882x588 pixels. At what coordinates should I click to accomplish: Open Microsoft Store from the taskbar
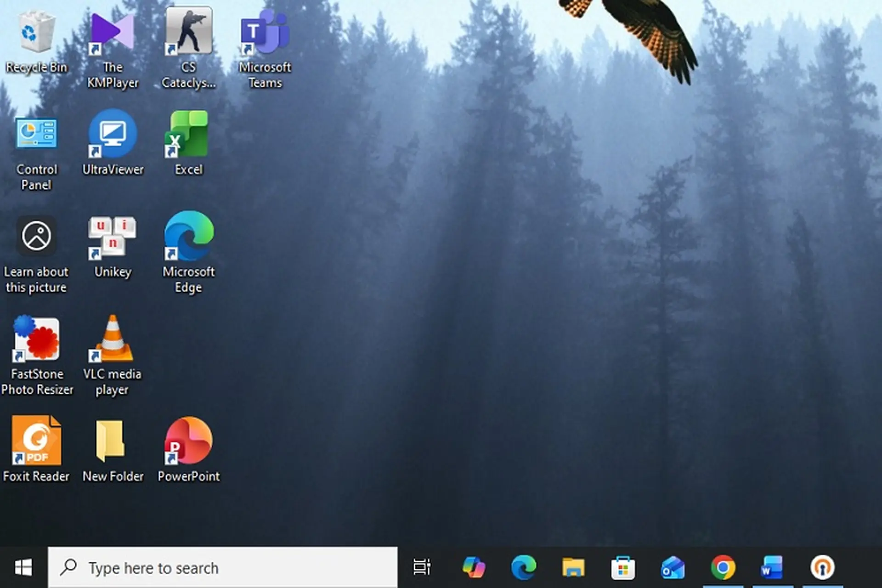pos(623,567)
